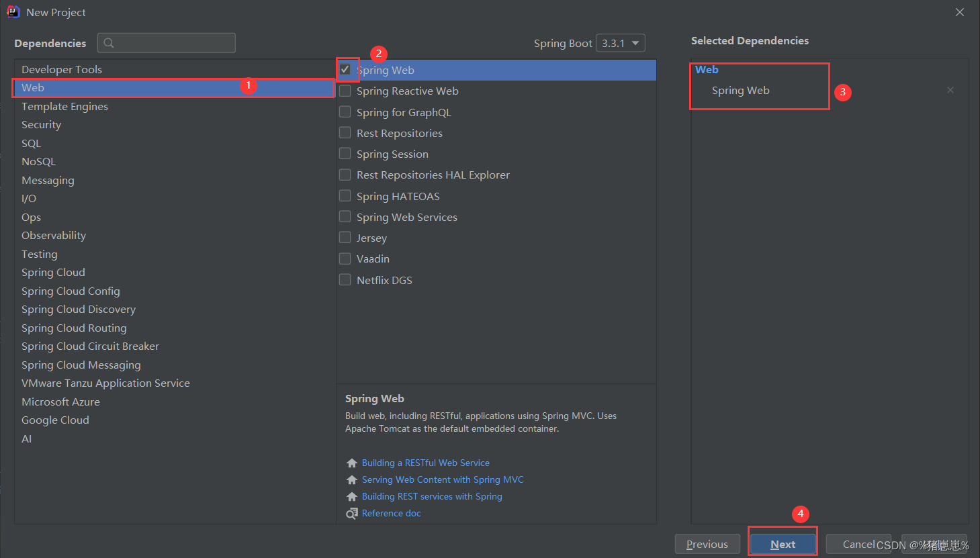Open the Reference doc link
Viewport: 980px width, 558px height.
[392, 514]
